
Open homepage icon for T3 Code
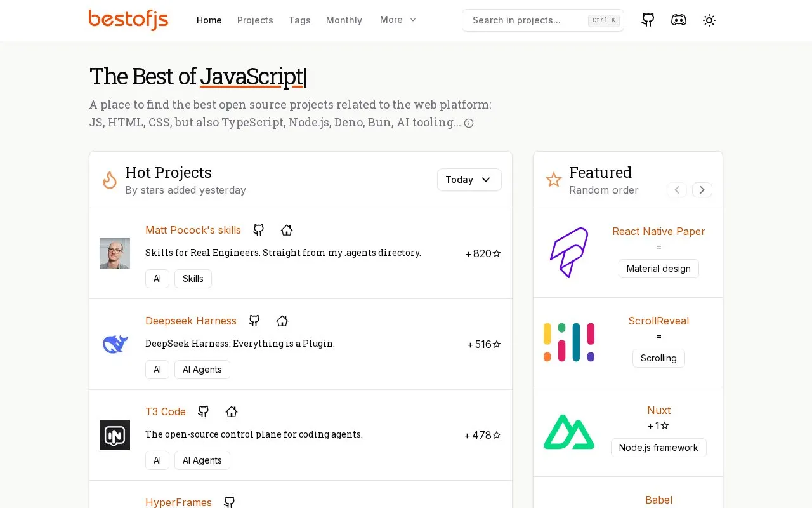coord(232,411)
